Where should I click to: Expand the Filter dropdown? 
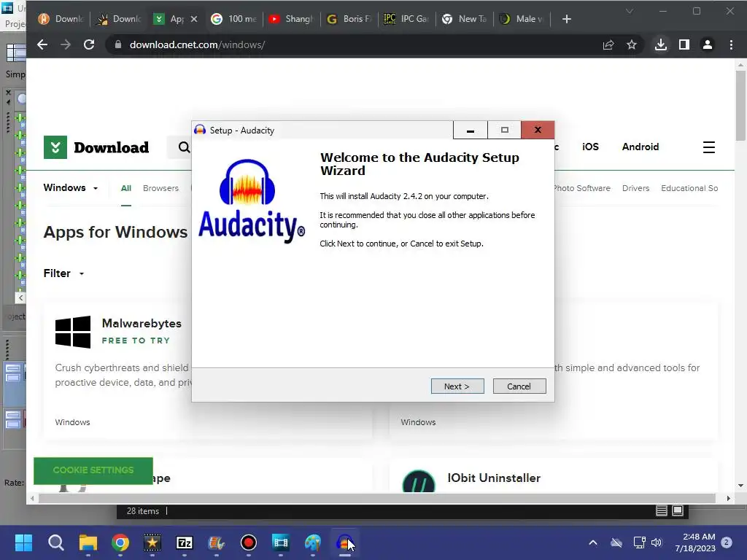coord(64,273)
